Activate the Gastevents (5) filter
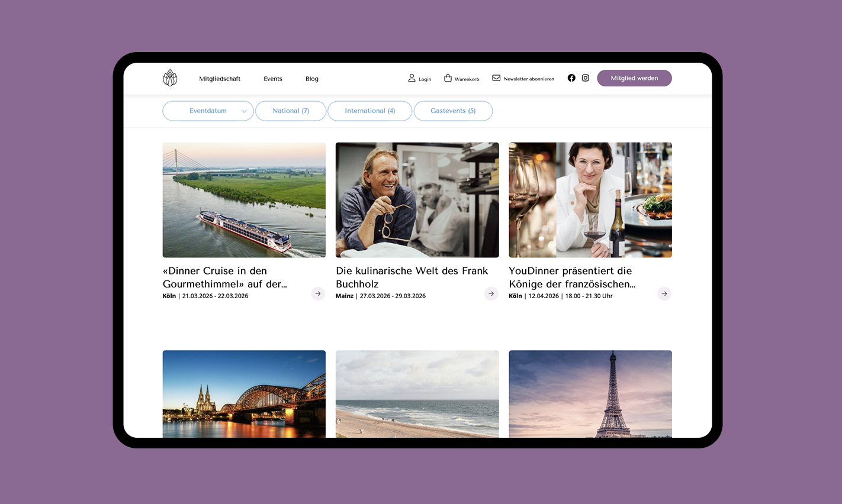 tap(453, 111)
